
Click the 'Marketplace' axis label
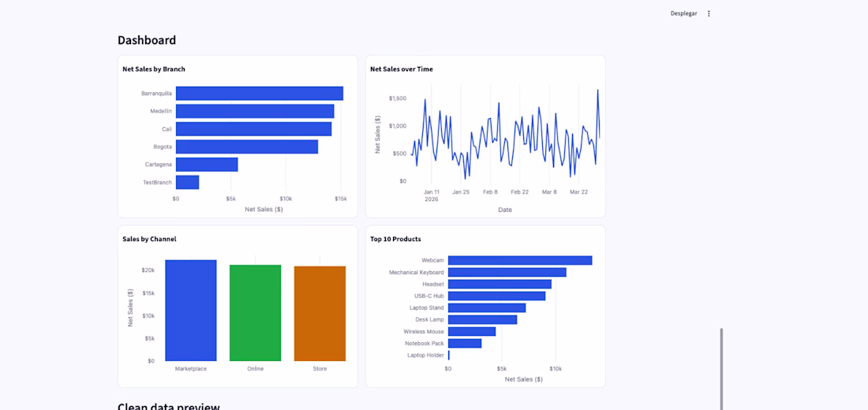[190, 368]
